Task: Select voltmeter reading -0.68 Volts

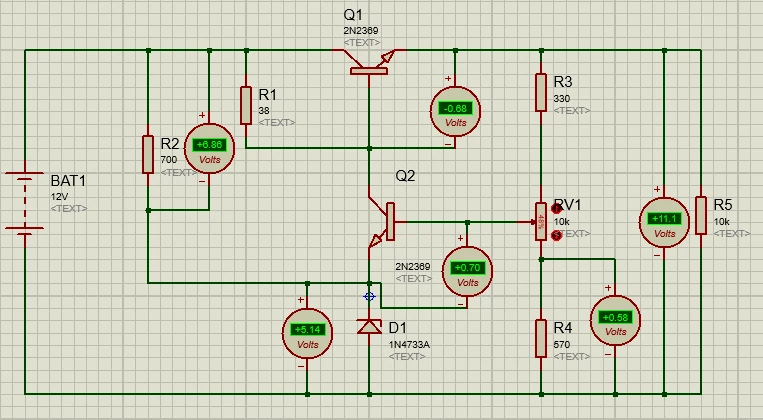Action: pyautogui.click(x=455, y=111)
